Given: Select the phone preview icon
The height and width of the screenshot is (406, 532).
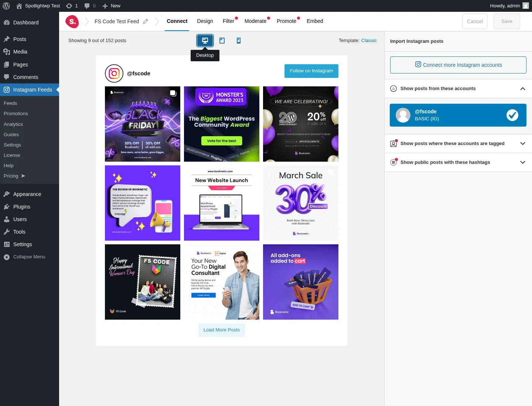Looking at the screenshot, I should pos(239,41).
